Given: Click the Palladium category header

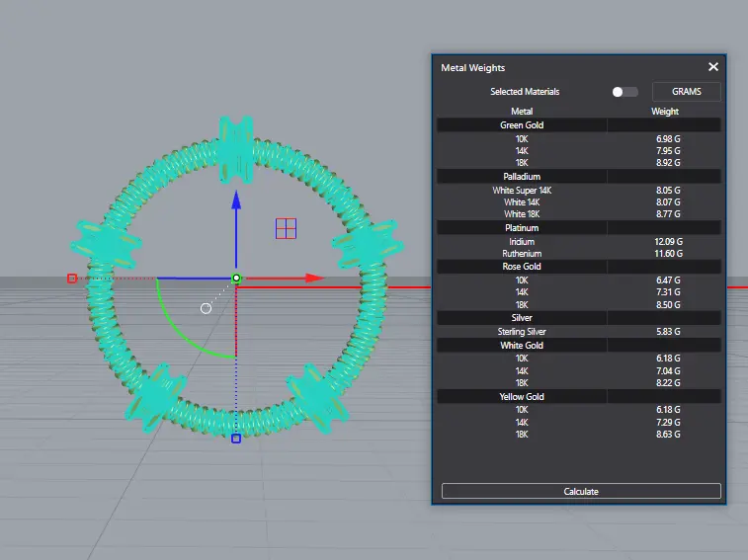Looking at the screenshot, I should (x=522, y=177).
